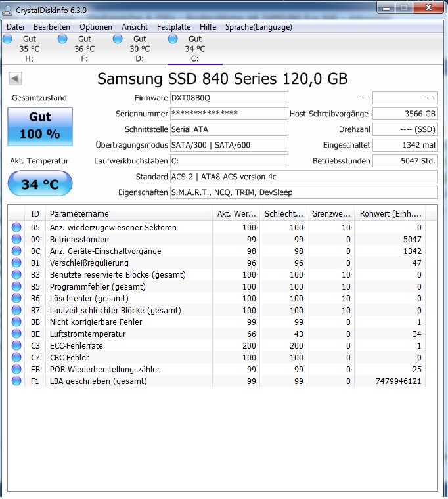Select 'Laufzeit schlechter Blöcke (gesamt)' text
Screen dimensions: 448x499
[x=115, y=310]
